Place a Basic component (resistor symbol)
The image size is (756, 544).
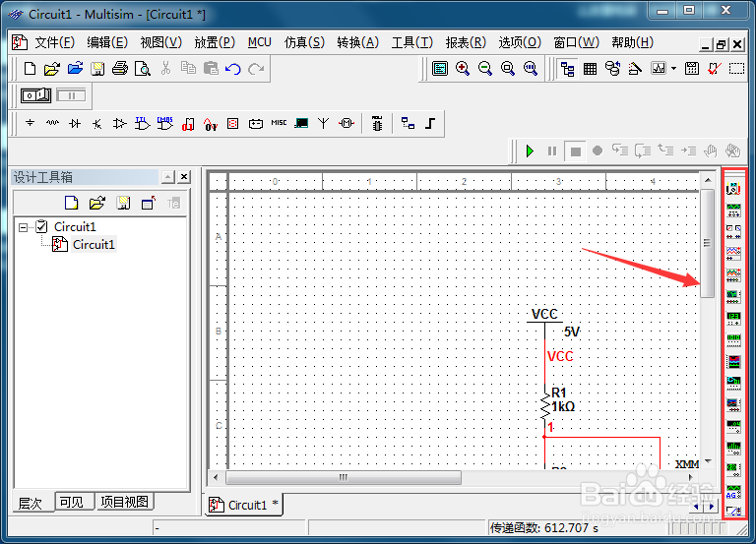tap(52, 123)
